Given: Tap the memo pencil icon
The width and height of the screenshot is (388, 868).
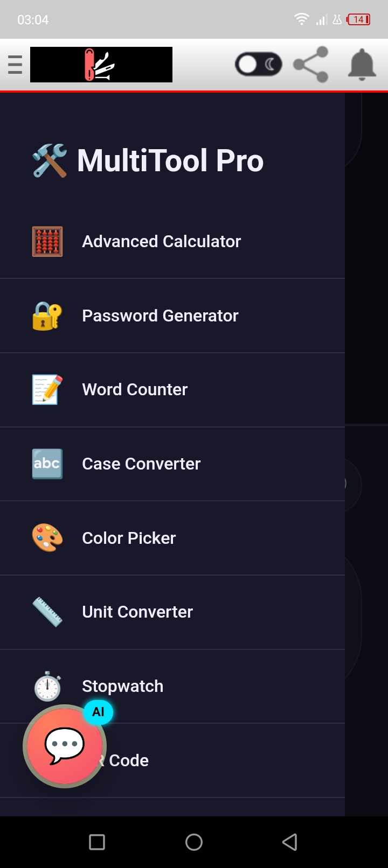Looking at the screenshot, I should [x=47, y=390].
